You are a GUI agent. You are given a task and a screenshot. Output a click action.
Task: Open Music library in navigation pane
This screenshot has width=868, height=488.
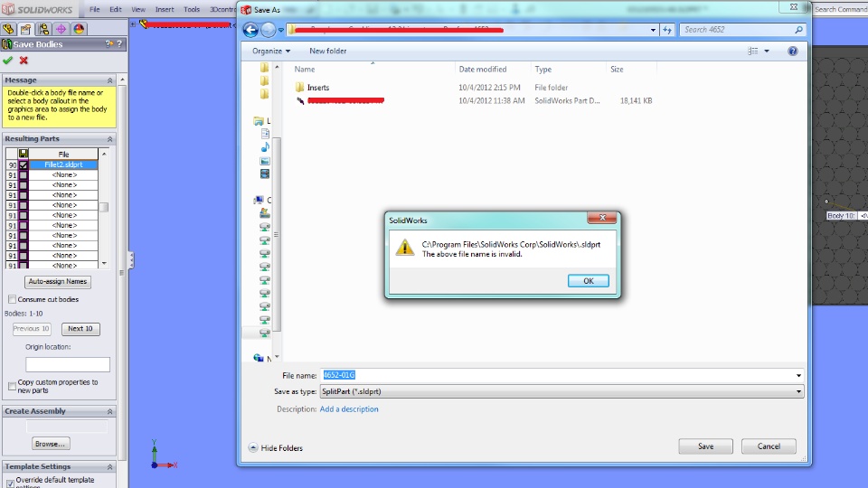[x=265, y=147]
